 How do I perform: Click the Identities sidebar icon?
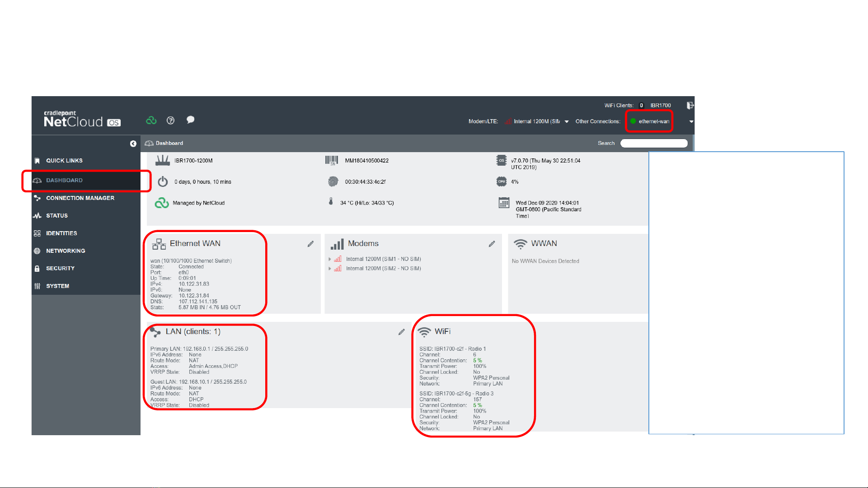pyautogui.click(x=37, y=233)
